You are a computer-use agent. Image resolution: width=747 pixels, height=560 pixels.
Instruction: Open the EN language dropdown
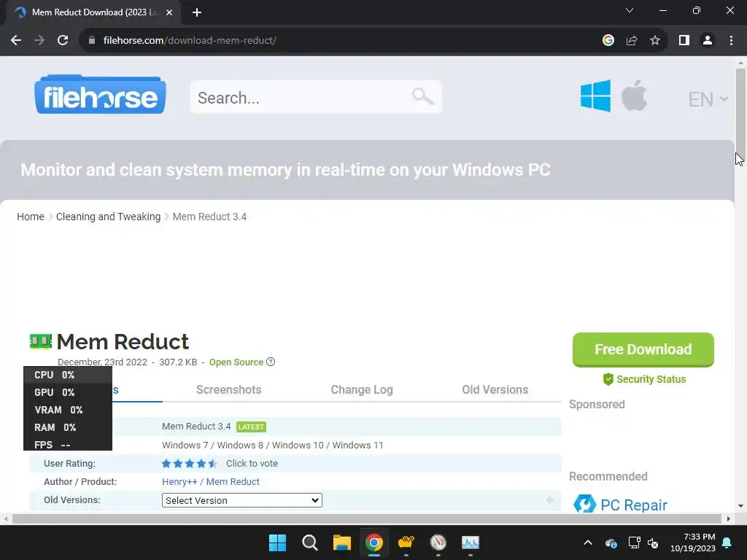[708, 99]
